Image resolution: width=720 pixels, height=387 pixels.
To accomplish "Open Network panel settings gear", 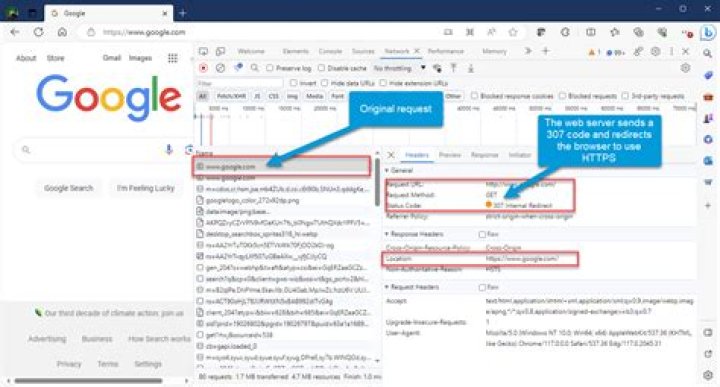I will point(685,68).
